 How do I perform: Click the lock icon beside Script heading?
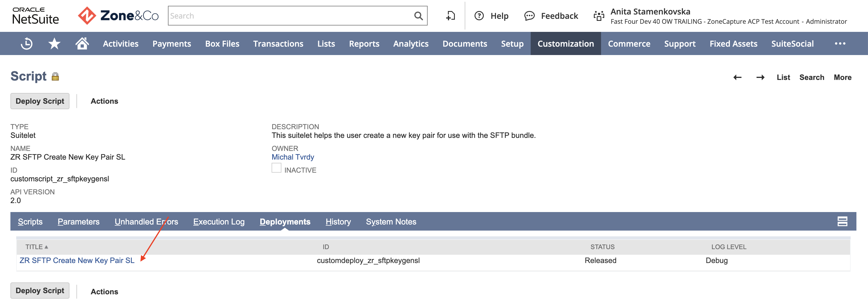56,76
